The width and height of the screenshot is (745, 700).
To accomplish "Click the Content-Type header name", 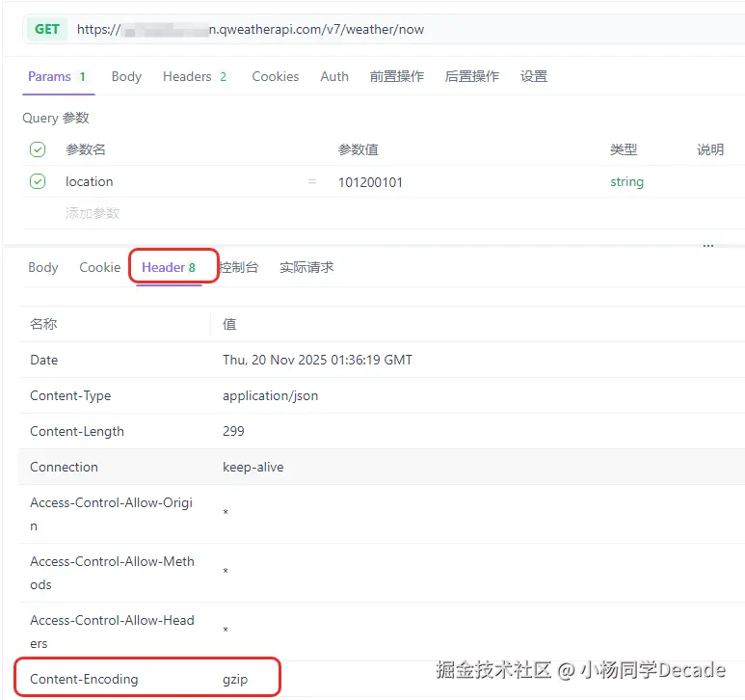I will point(70,395).
